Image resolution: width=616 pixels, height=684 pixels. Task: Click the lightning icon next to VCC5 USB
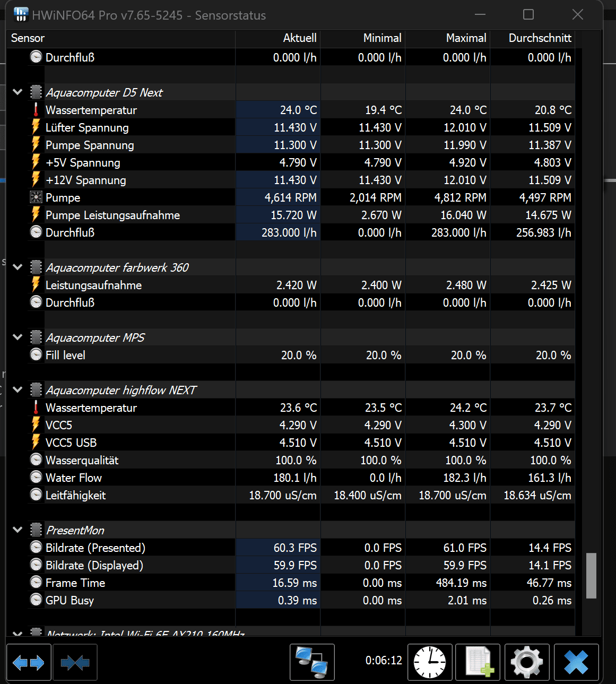point(36,443)
